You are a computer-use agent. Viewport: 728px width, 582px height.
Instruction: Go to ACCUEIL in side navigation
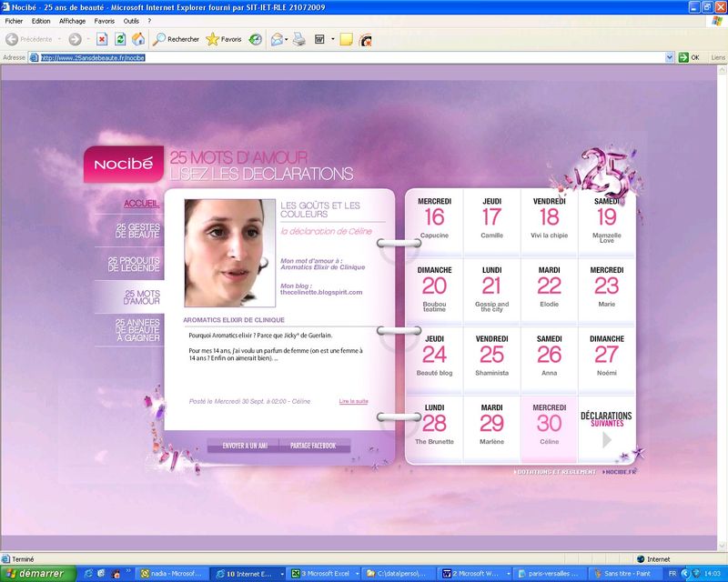[x=141, y=204]
